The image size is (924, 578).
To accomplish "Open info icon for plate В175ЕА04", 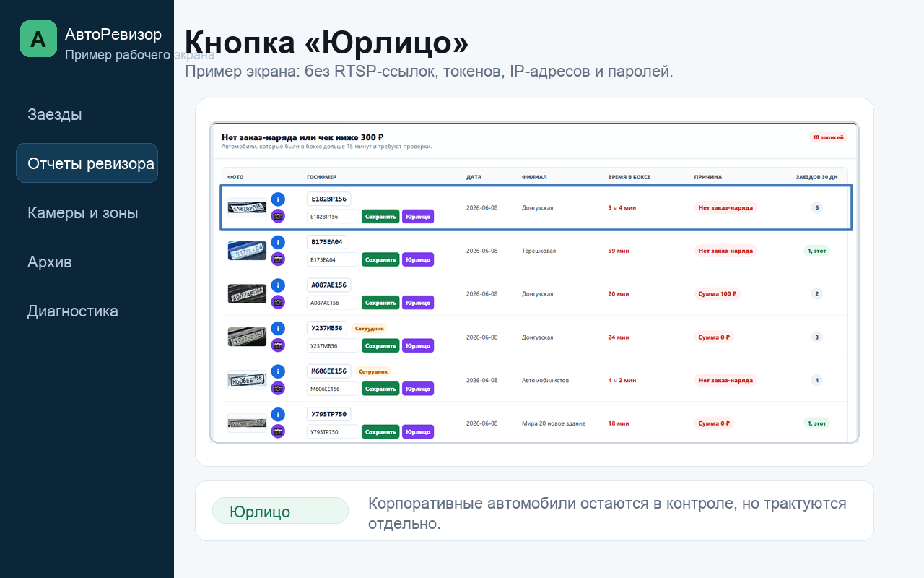I will [278, 242].
